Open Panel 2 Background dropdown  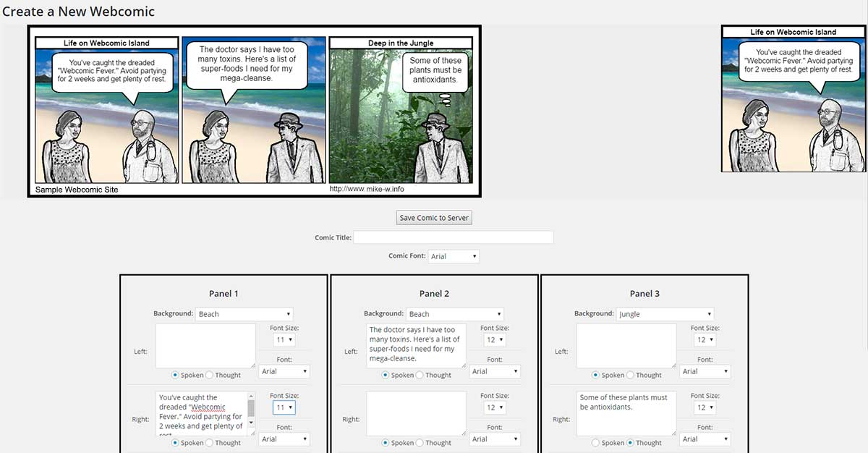pyautogui.click(x=455, y=314)
